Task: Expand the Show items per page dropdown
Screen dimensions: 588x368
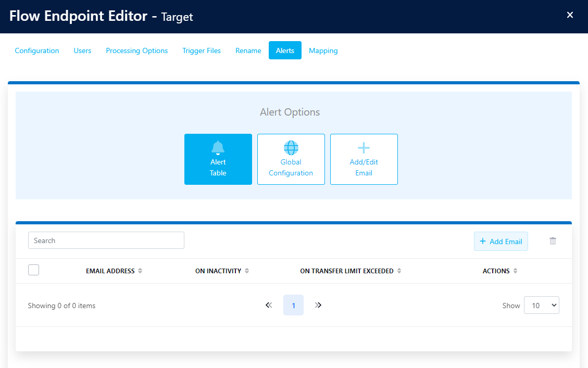Action: (x=541, y=305)
